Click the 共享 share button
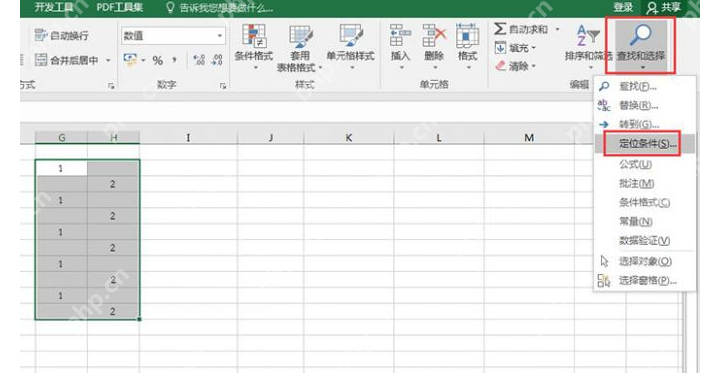The height and width of the screenshot is (373, 720). [x=664, y=8]
